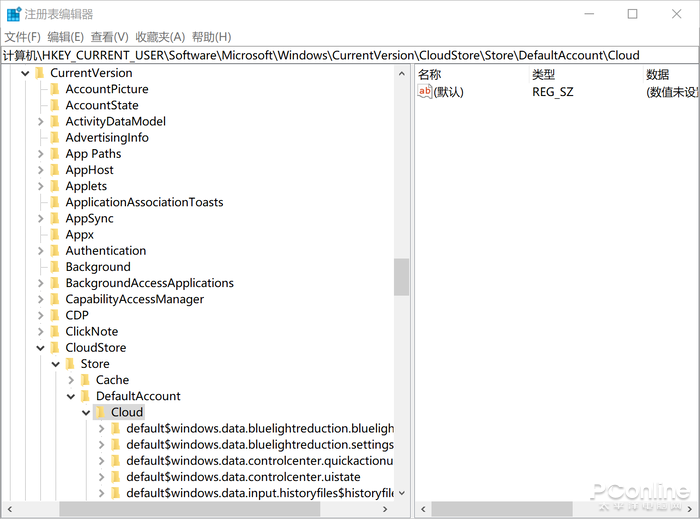Click the selected Cloud folder icon
This screenshot has width=700, height=519.
(x=100, y=412)
